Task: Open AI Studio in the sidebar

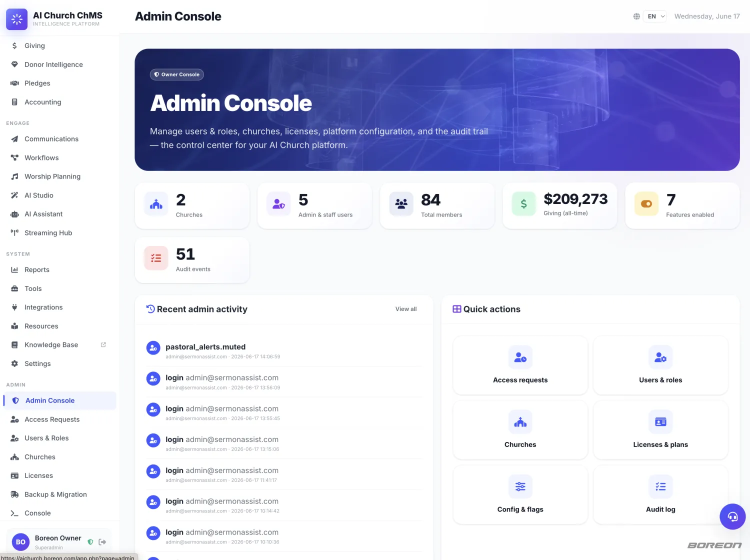Action: [59, 195]
